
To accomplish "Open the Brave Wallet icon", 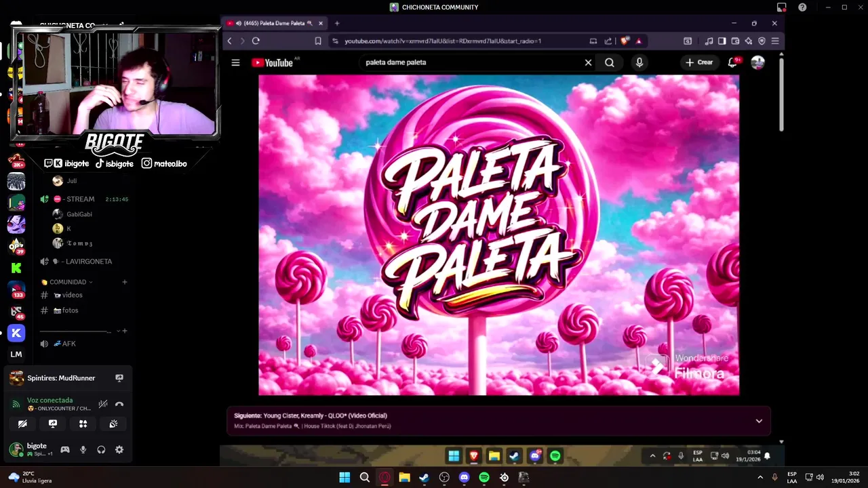I will coord(735,41).
